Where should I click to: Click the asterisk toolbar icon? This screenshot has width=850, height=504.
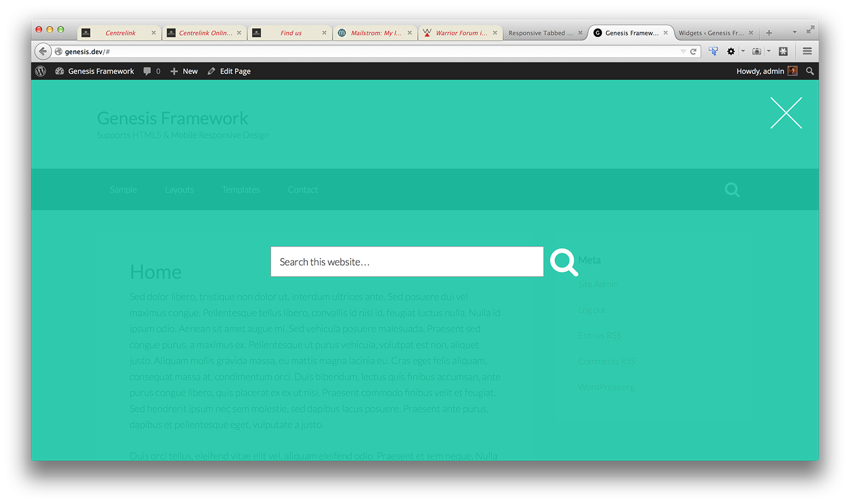(x=783, y=51)
